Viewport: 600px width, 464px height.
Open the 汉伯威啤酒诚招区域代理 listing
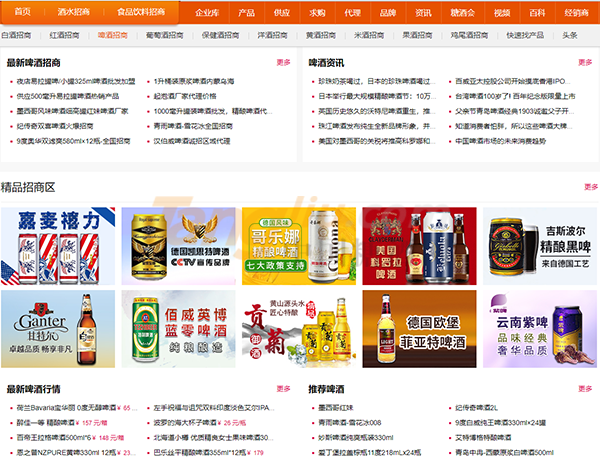192,141
